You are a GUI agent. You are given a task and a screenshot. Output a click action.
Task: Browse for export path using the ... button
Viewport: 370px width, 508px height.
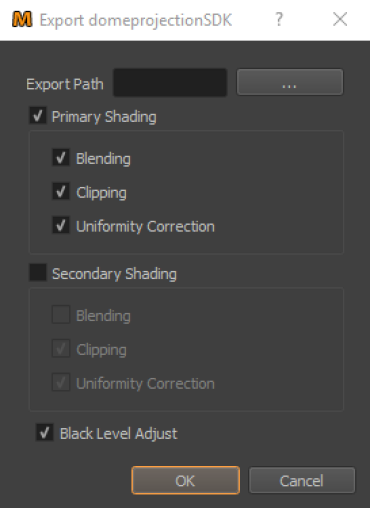pyautogui.click(x=290, y=82)
